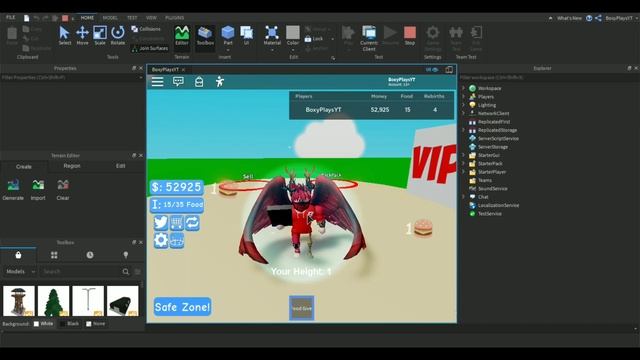
Task: Switch to the HOME ribbon tab
Action: coord(87,18)
